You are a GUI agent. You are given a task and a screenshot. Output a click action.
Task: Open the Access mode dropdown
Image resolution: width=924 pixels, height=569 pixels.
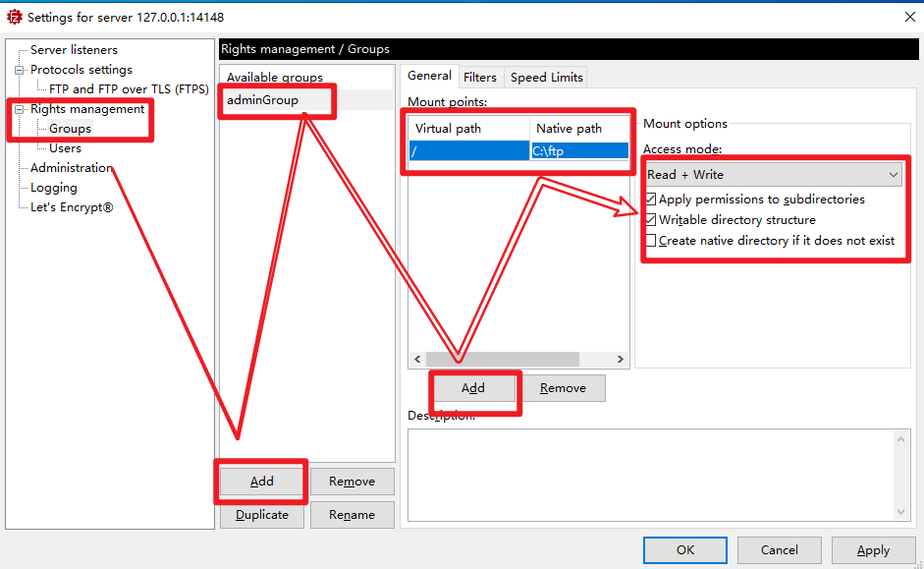pyautogui.click(x=773, y=175)
